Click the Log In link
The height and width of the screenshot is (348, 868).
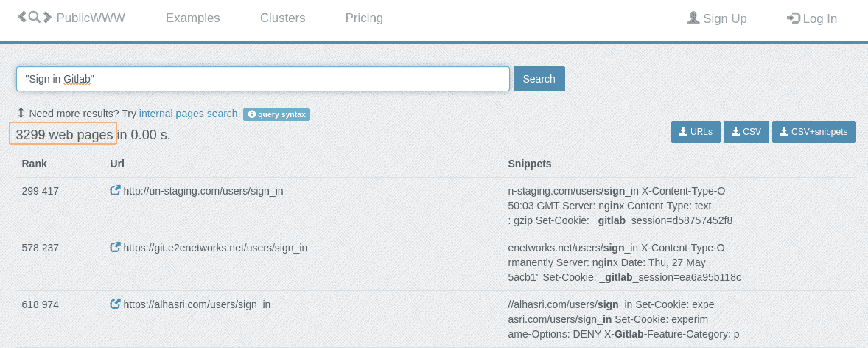pos(812,18)
